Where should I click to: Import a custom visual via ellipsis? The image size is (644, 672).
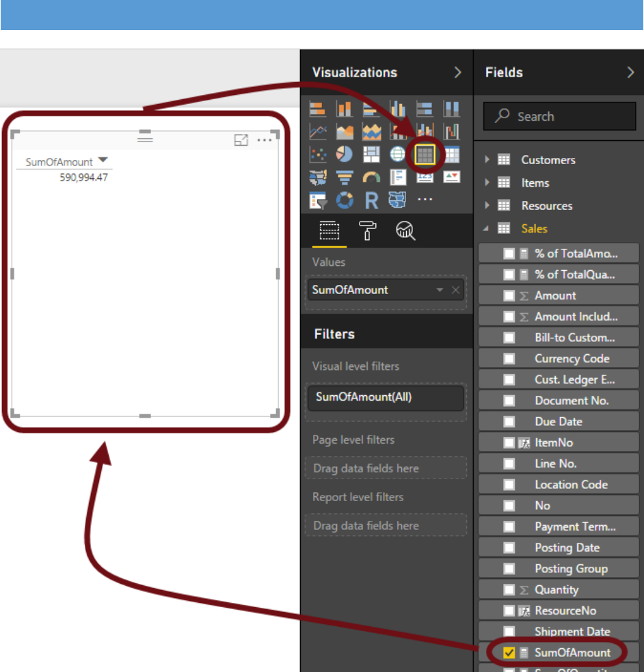pyautogui.click(x=425, y=200)
